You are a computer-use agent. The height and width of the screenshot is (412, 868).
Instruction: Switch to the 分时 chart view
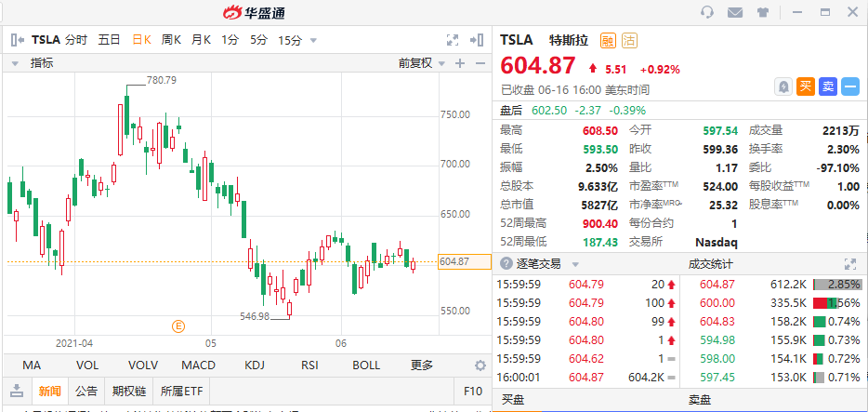(x=76, y=40)
